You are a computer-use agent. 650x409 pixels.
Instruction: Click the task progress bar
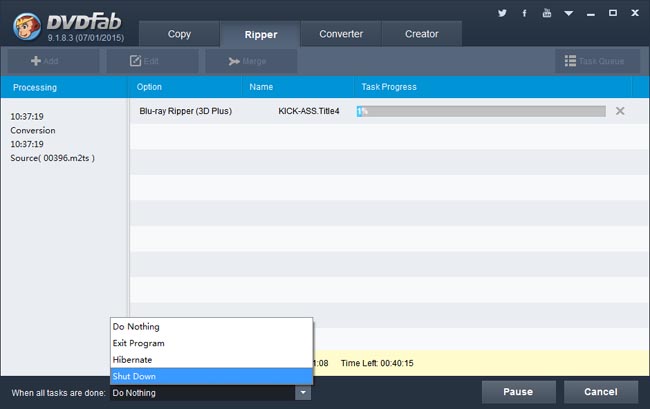(481, 111)
